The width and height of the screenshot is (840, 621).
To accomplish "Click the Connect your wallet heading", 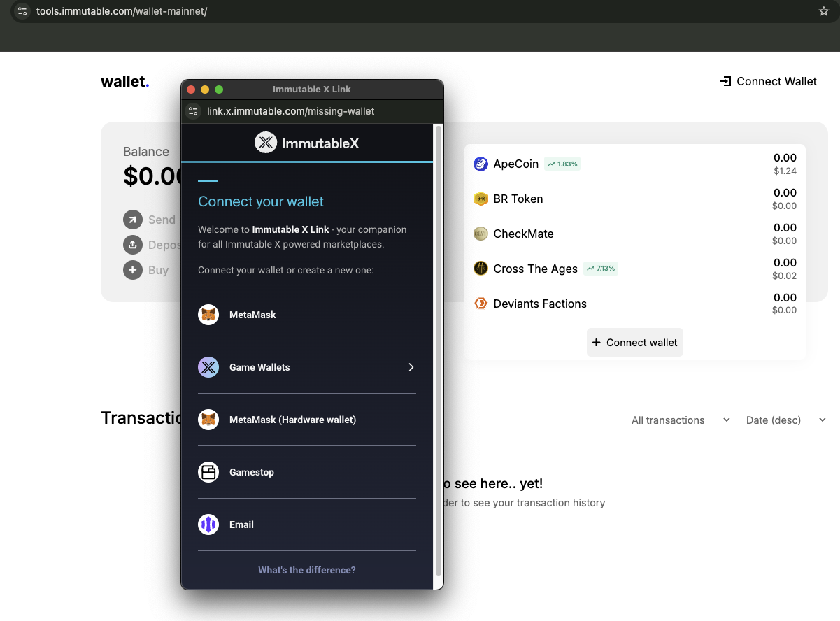I will (x=261, y=201).
